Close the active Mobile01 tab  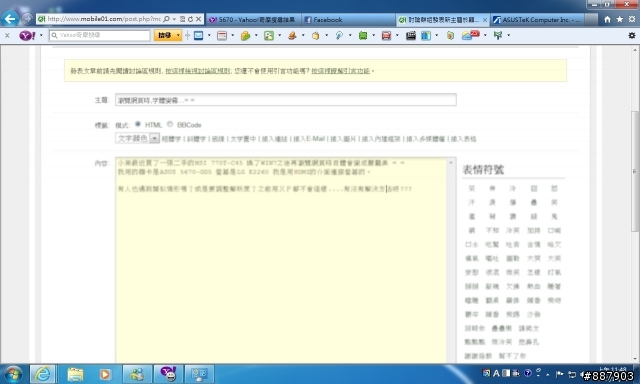coord(484,20)
